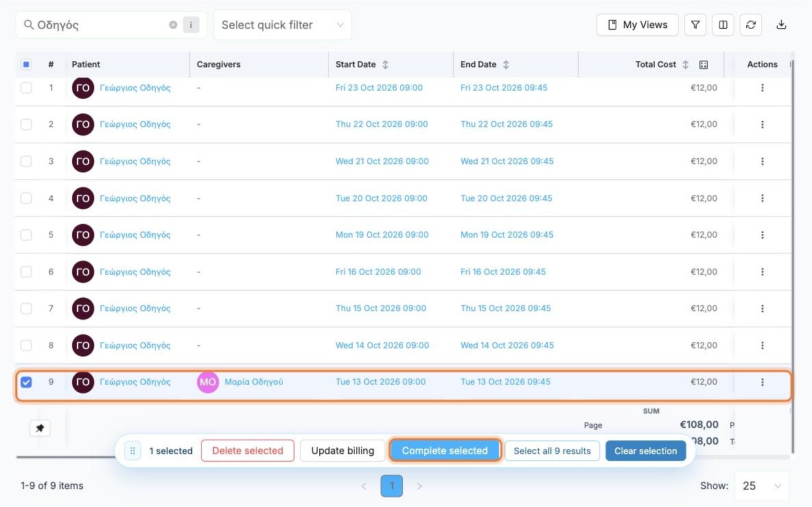Check the checkbox for row 5
The width and height of the screenshot is (812, 507).
tap(26, 235)
